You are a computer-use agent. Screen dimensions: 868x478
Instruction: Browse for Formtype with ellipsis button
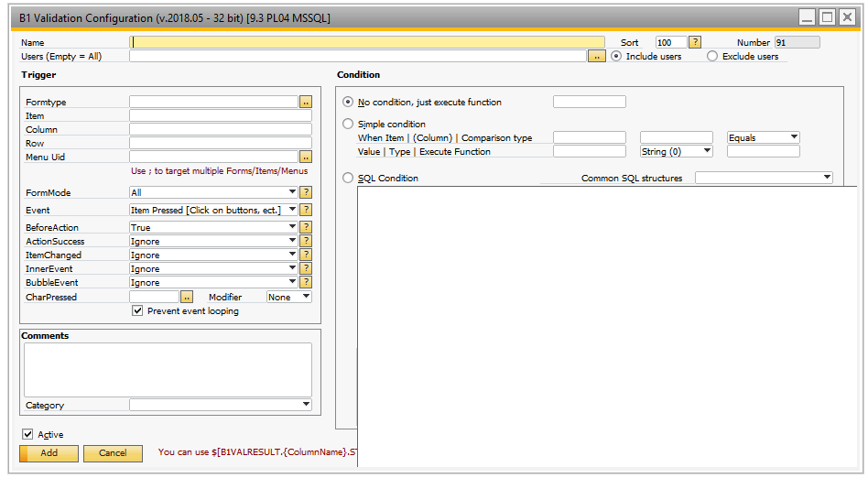306,102
